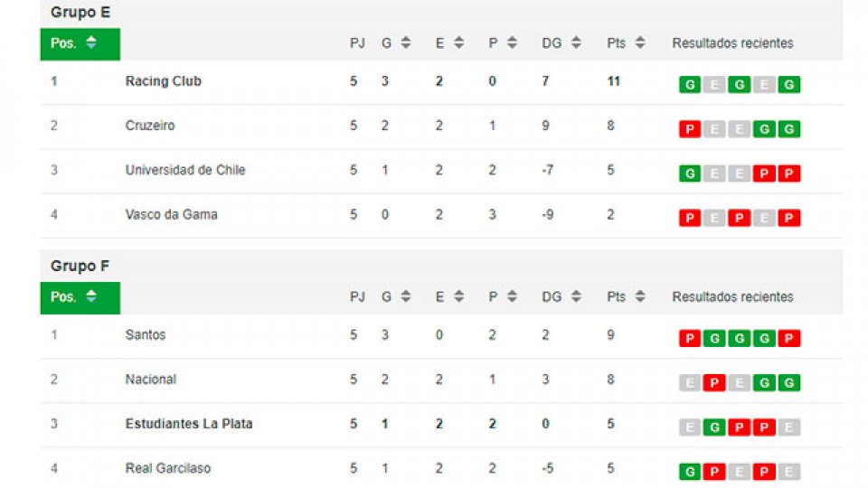
Task: Open Estudiantes La Plata team page
Action: (188, 424)
